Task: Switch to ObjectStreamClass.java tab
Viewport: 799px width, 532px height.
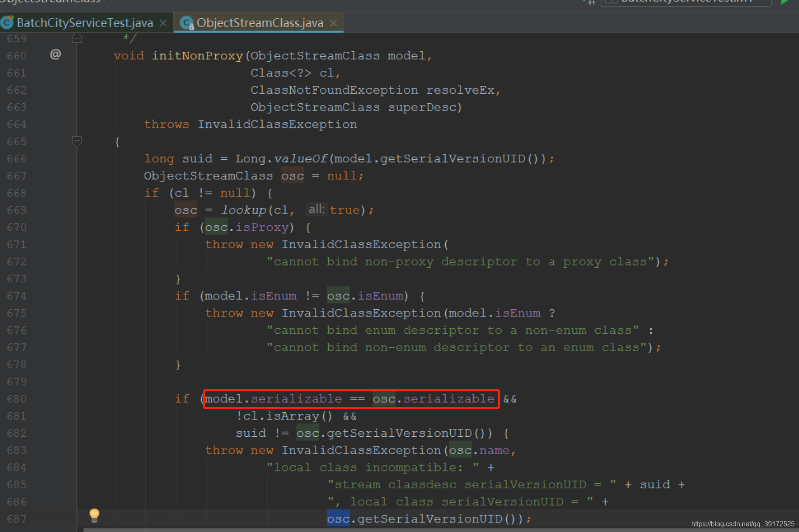Action: coord(260,22)
